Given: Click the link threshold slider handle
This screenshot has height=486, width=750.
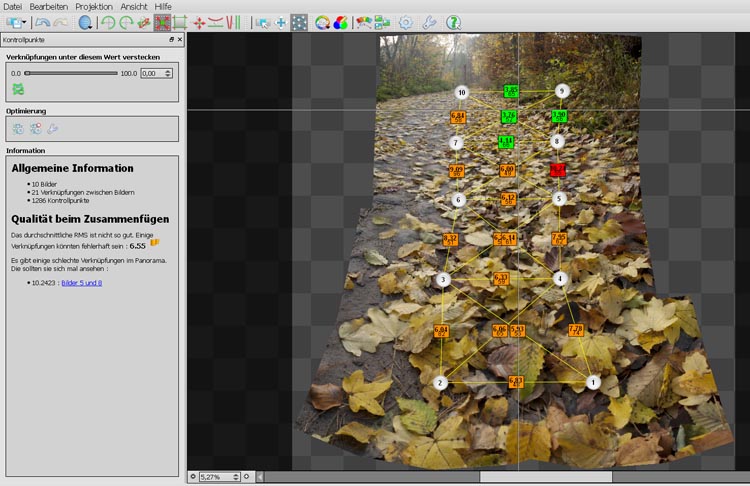Looking at the screenshot, I should [x=28, y=73].
